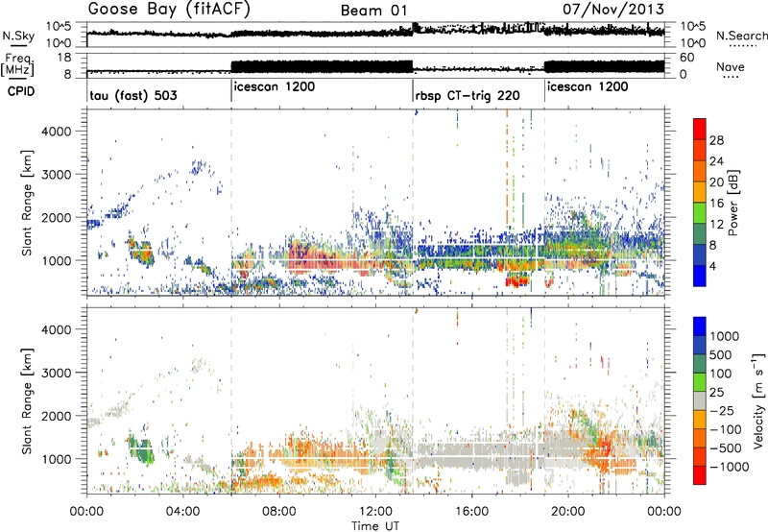Viewport: 768px width, 532px height.
Task: Click the 'Freq. [MHz]' label
Action: click(17, 65)
